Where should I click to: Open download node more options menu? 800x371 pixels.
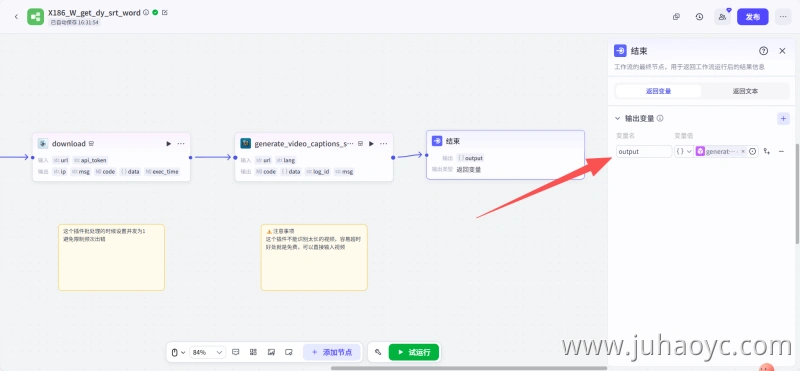(181, 144)
